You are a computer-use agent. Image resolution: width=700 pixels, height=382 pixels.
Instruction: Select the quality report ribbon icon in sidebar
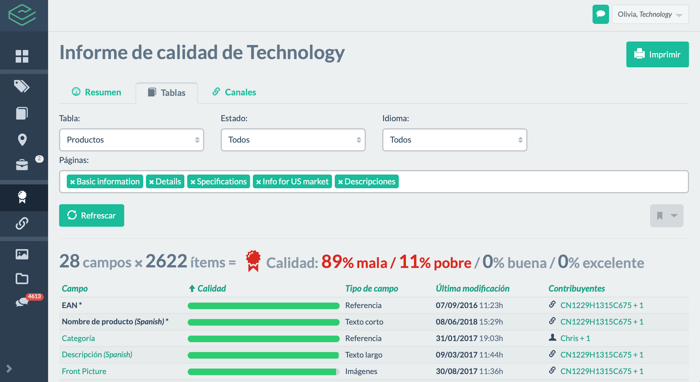tap(22, 197)
